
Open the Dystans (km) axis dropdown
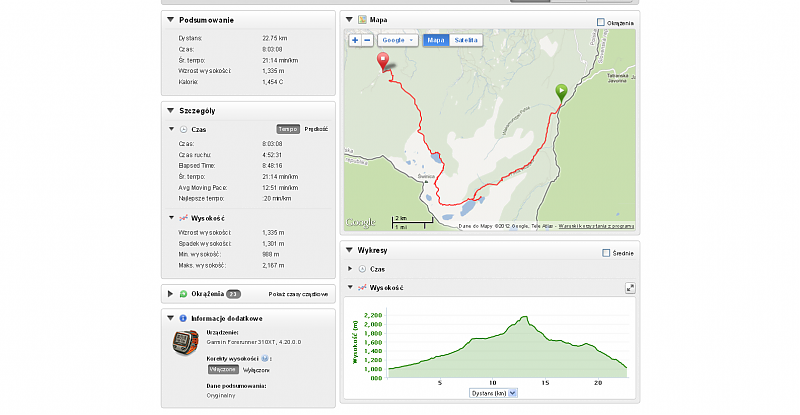(493, 393)
